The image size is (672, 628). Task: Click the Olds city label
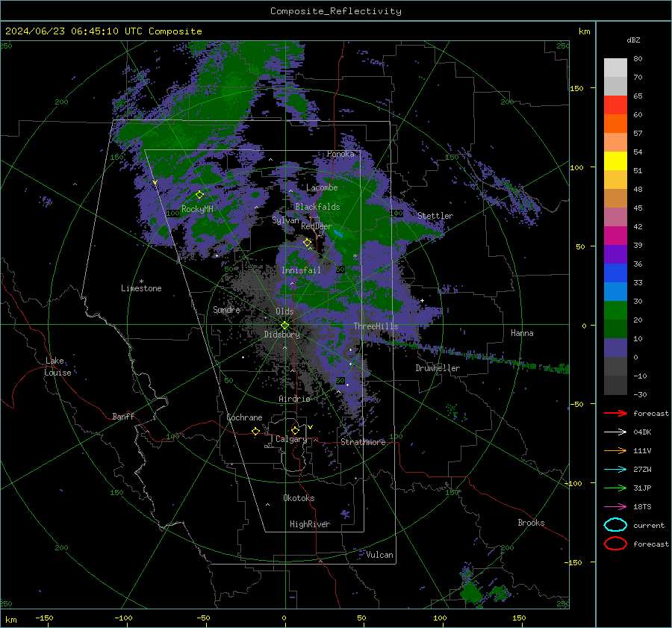284,311
